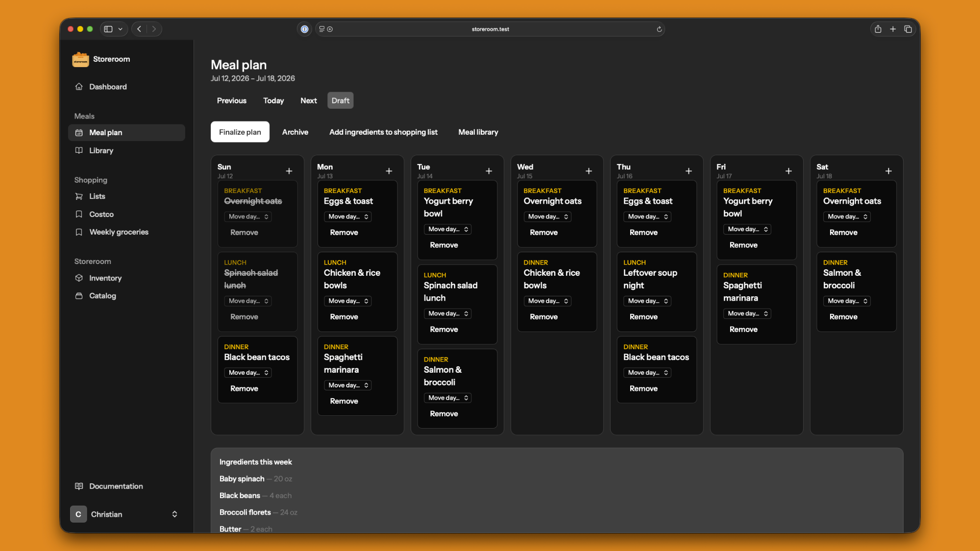The width and height of the screenshot is (980, 551).
Task: Click the storeroom.test address bar
Action: [x=490, y=29]
